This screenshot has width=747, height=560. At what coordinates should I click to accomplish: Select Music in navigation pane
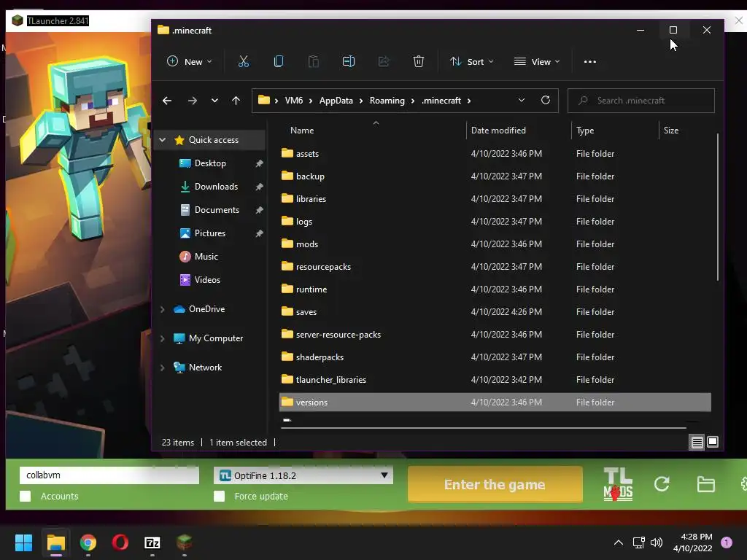(206, 257)
